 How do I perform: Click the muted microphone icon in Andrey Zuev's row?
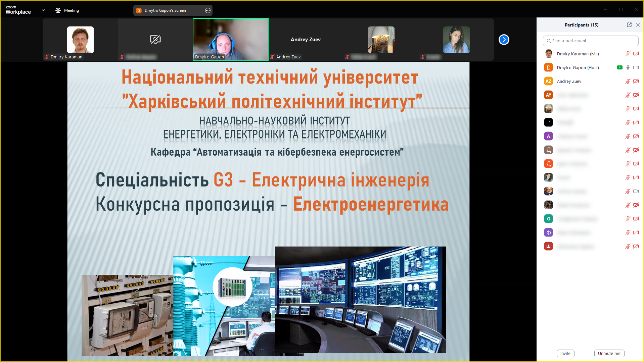[628, 81]
